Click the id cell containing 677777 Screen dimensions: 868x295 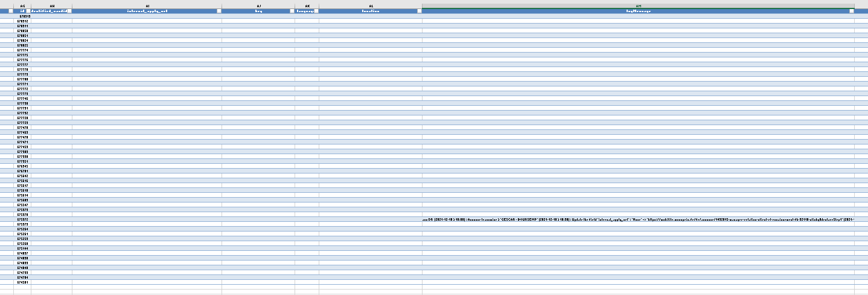pos(22,65)
